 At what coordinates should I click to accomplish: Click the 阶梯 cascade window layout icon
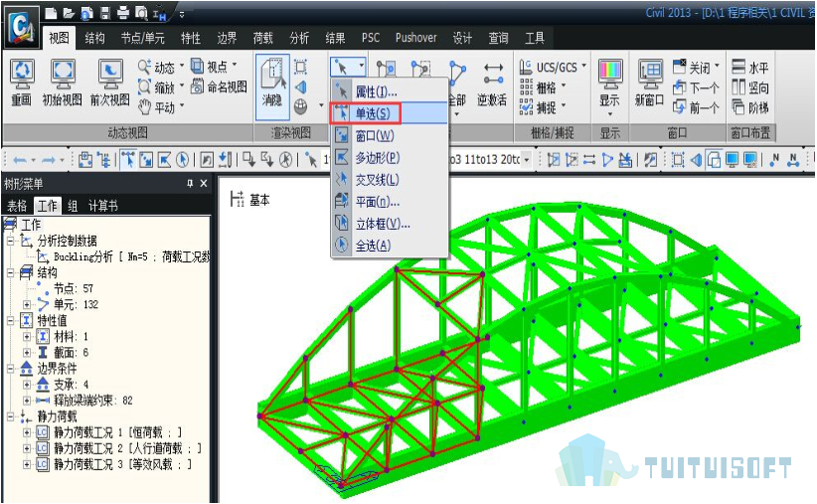(x=738, y=107)
